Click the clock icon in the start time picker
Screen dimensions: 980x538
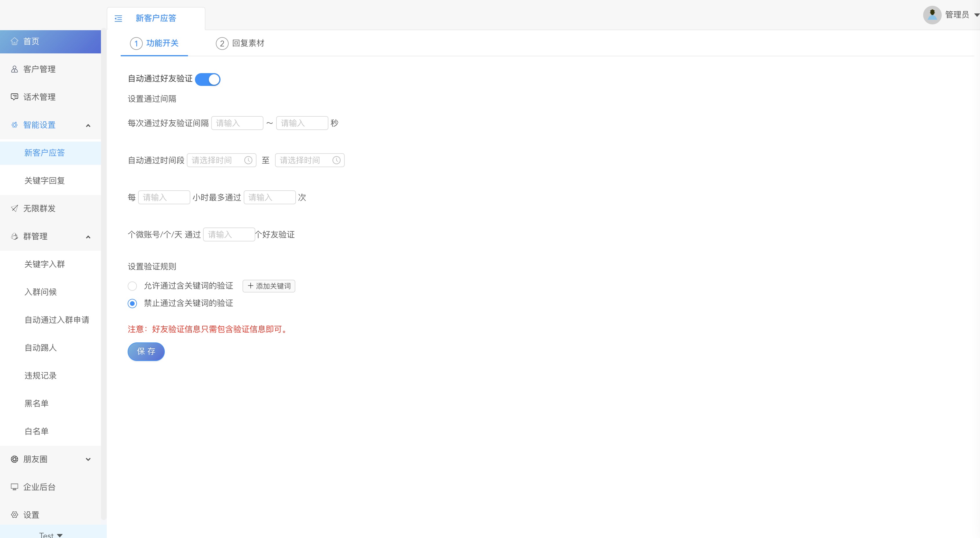(x=248, y=160)
